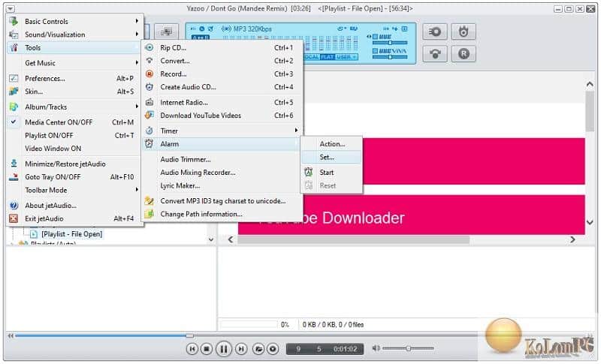The height and width of the screenshot is (364, 601).
Task: Stop playback
Action: coord(207,349)
